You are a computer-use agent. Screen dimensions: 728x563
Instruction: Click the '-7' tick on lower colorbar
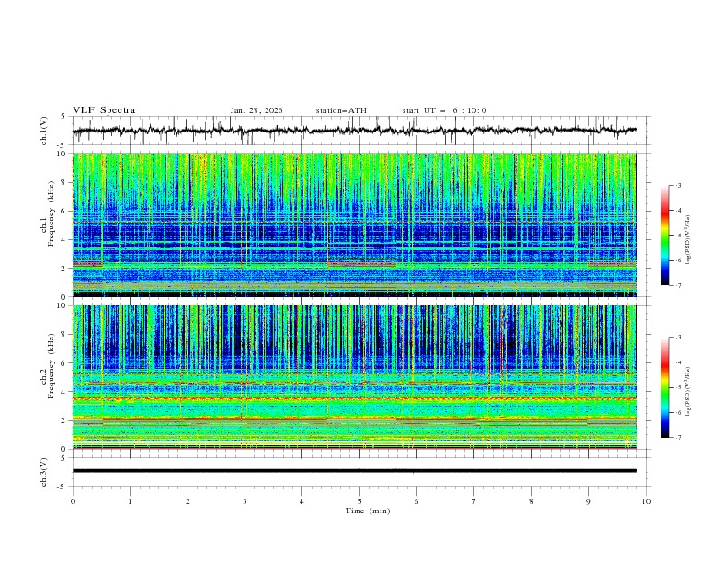pos(677,438)
